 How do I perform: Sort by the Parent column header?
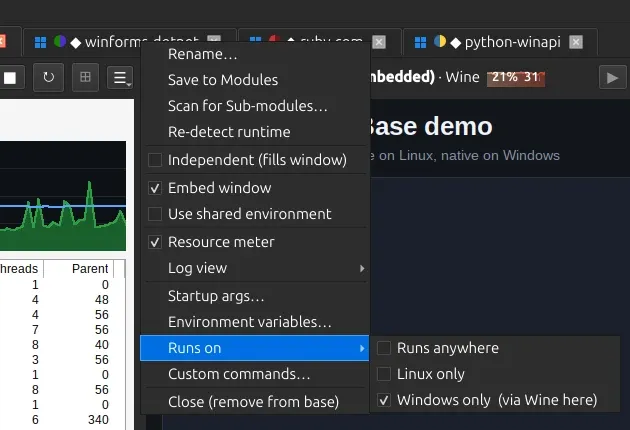[x=79, y=268]
